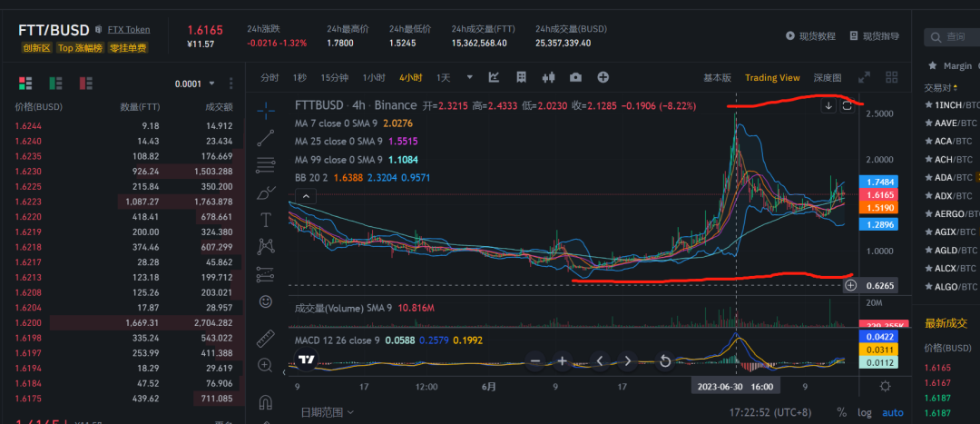Toggle the magnet snap mode

(x=266, y=401)
